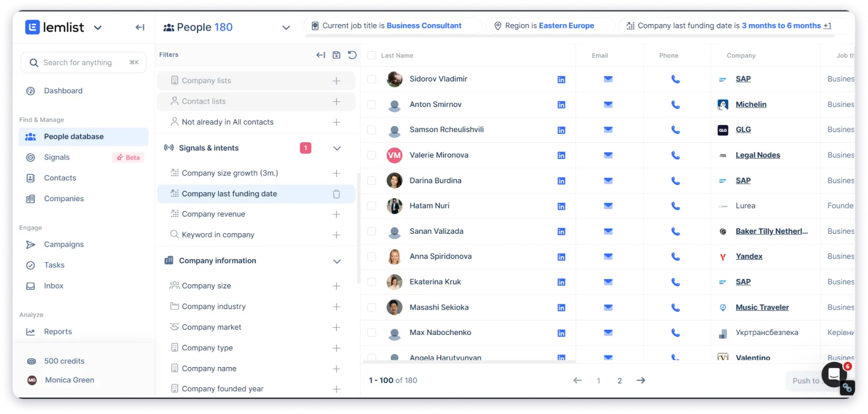Remove Company last funding date filter trash icon
This screenshot has width=868, height=414.
(x=337, y=194)
